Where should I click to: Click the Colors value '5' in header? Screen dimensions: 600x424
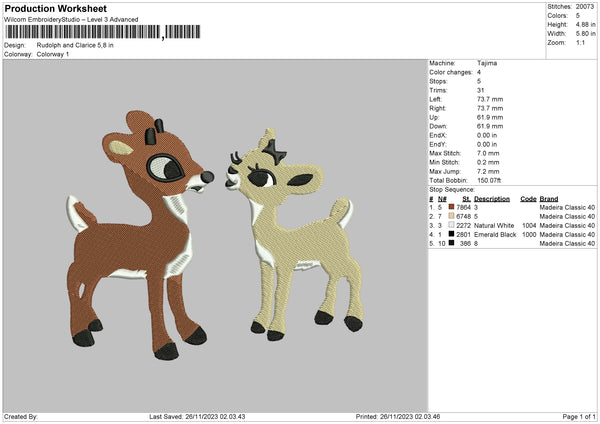578,16
